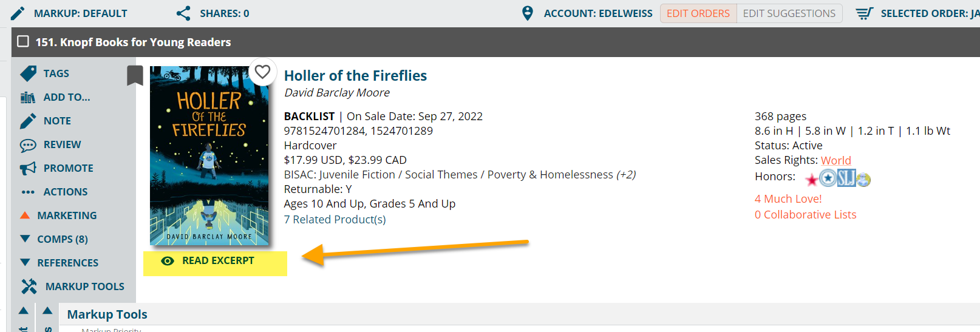Check the Knopf Books for Young Readers checkbox
This screenshot has height=332, width=980.
pyautogui.click(x=23, y=41)
